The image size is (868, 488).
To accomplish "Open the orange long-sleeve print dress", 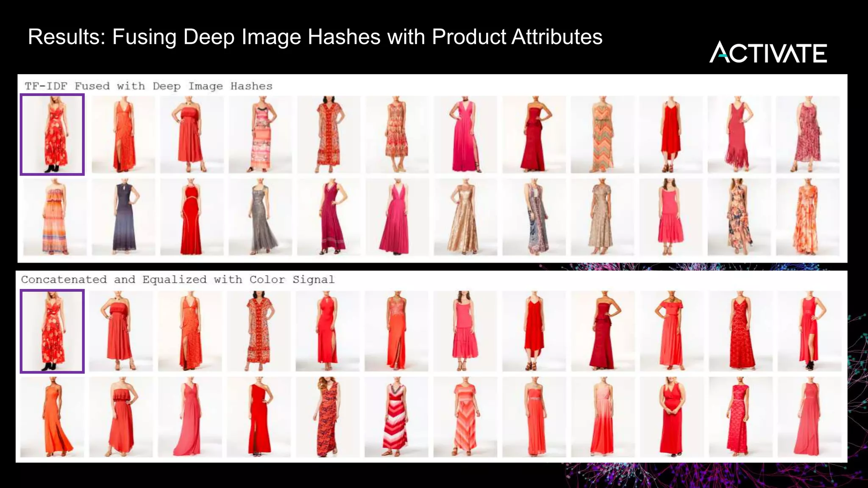I will click(x=808, y=217).
